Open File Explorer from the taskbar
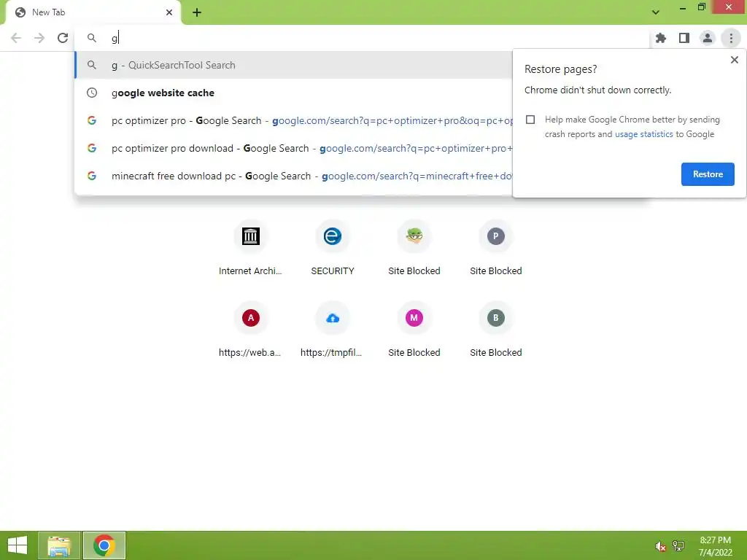Image resolution: width=747 pixels, height=560 pixels. (59, 545)
